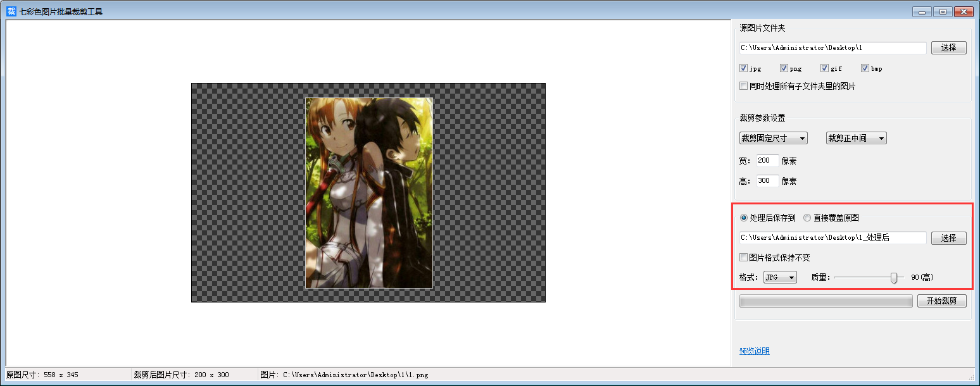Click status text 原图尺寸: 558 x 345
Screen dimensions: 980x386
(42, 375)
